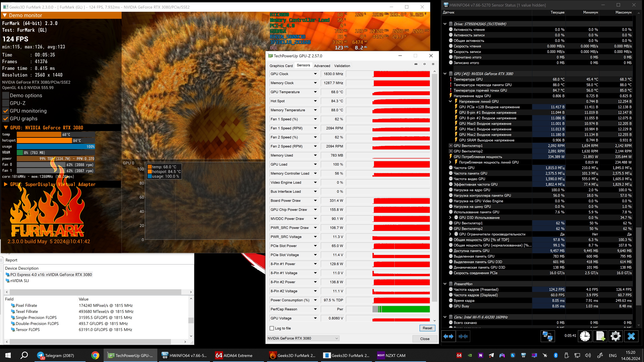Uncheck GPU monitoring in FurMark
The image size is (644, 362).
point(6,111)
